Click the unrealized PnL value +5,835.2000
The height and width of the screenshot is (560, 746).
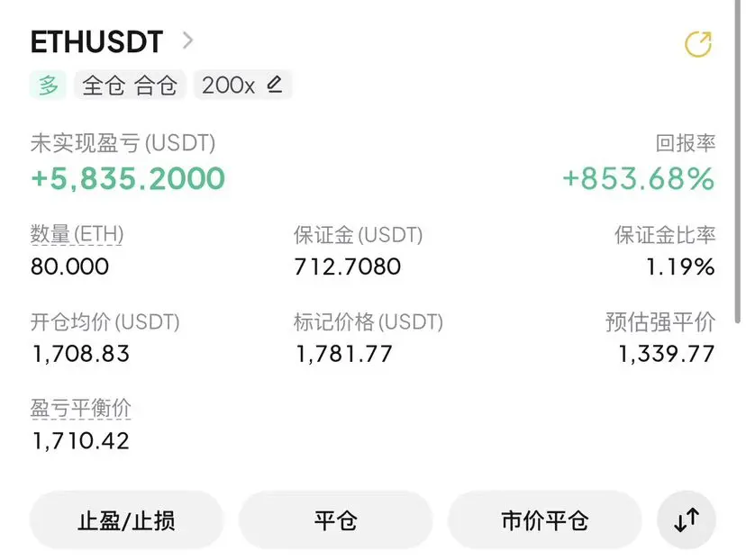coord(128,179)
